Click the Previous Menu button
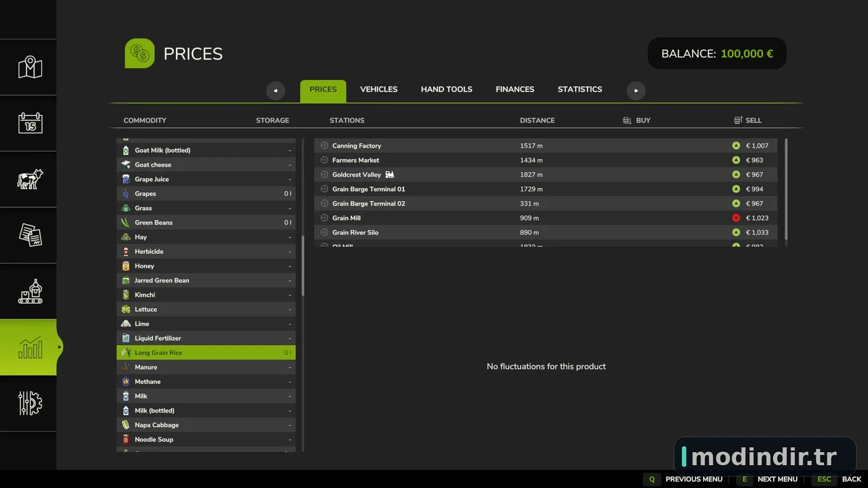Viewport: 868px width, 488px height. (684, 479)
